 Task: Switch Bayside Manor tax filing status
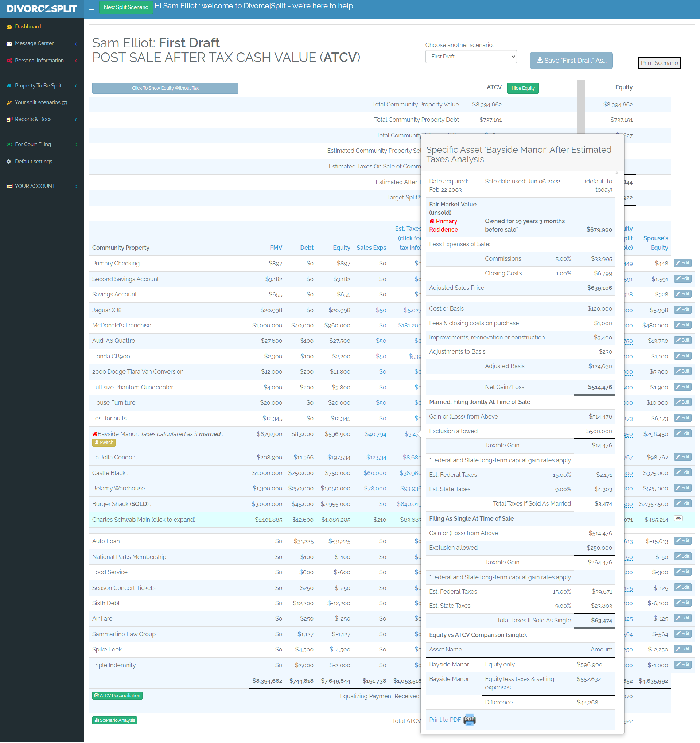[104, 443]
